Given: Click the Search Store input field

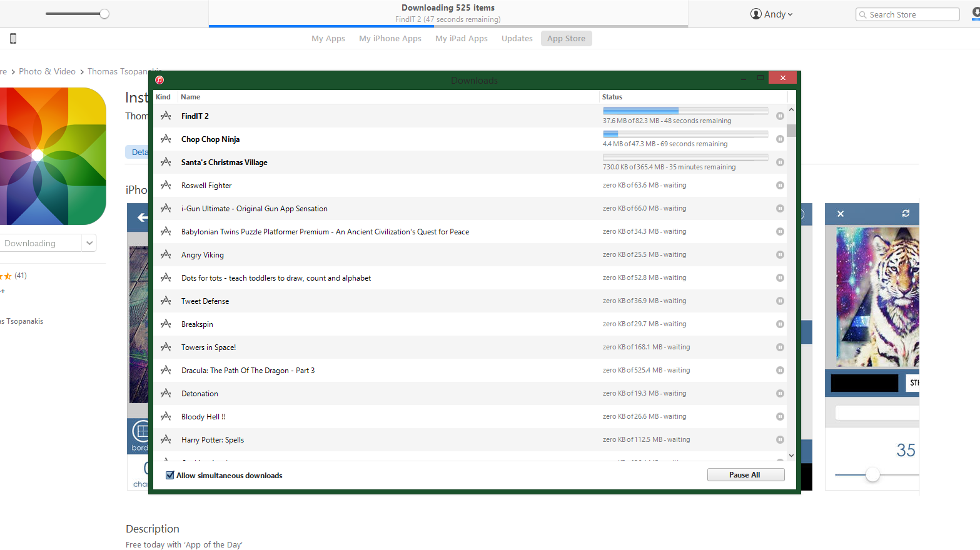Looking at the screenshot, I should coord(907,14).
